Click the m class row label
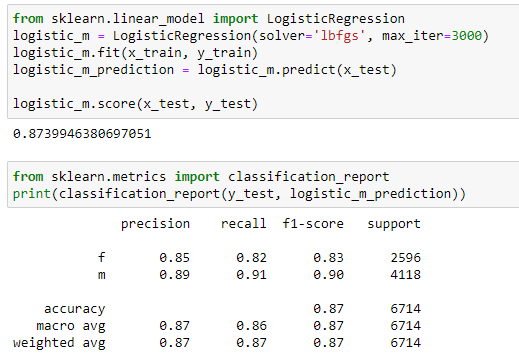The height and width of the screenshot is (364, 519). pyautogui.click(x=102, y=275)
